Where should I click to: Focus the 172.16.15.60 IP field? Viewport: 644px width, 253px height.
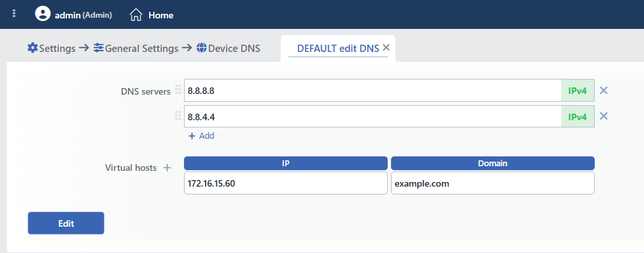286,183
